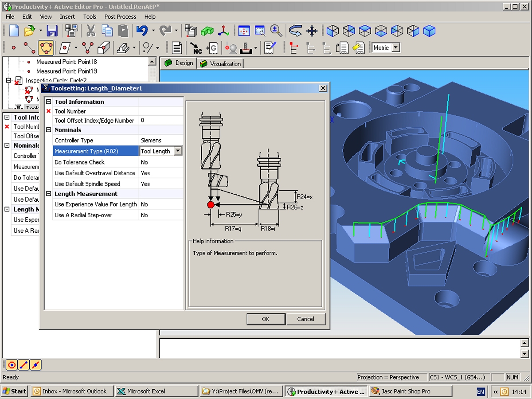Collapse the Length Measurement section
Screen dimensions: 532x399
click(49, 194)
